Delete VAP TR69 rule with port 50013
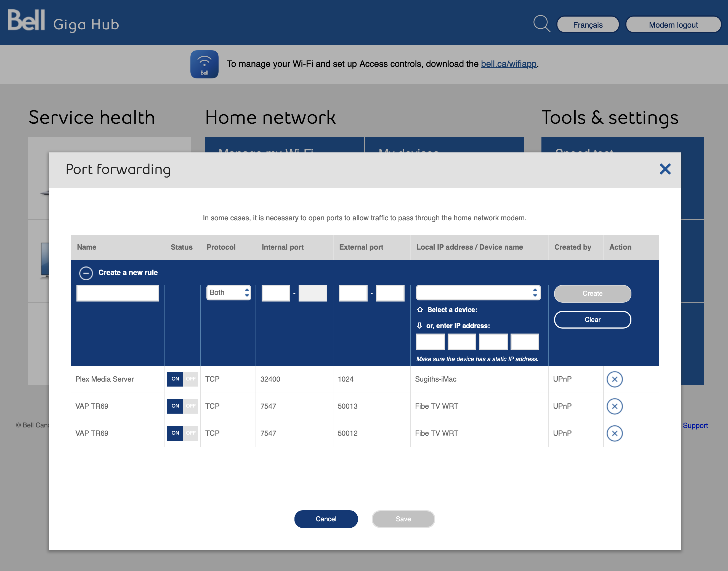This screenshot has width=728, height=571. tap(614, 406)
